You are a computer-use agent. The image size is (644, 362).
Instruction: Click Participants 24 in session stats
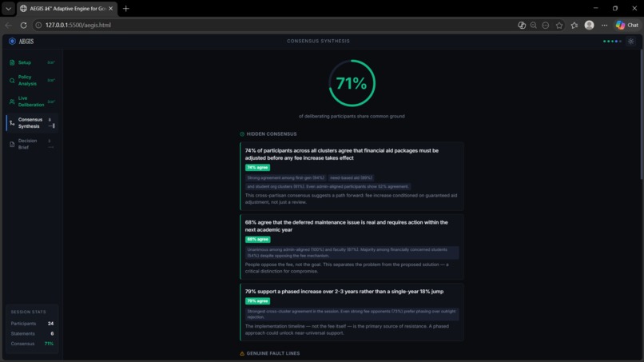click(x=32, y=324)
